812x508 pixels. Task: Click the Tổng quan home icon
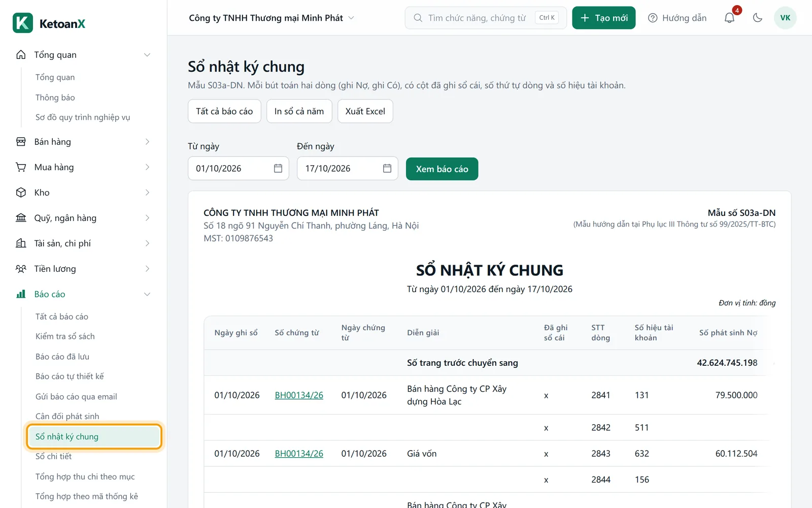[x=21, y=55]
